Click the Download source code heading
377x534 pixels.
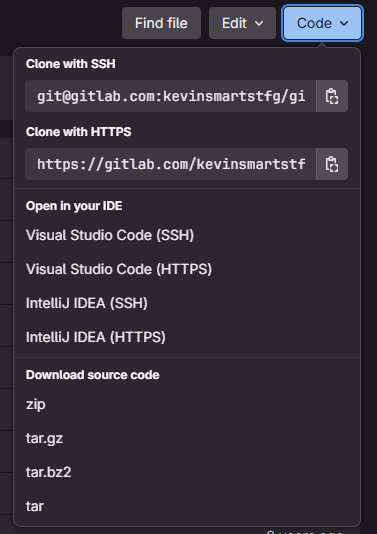click(x=93, y=375)
